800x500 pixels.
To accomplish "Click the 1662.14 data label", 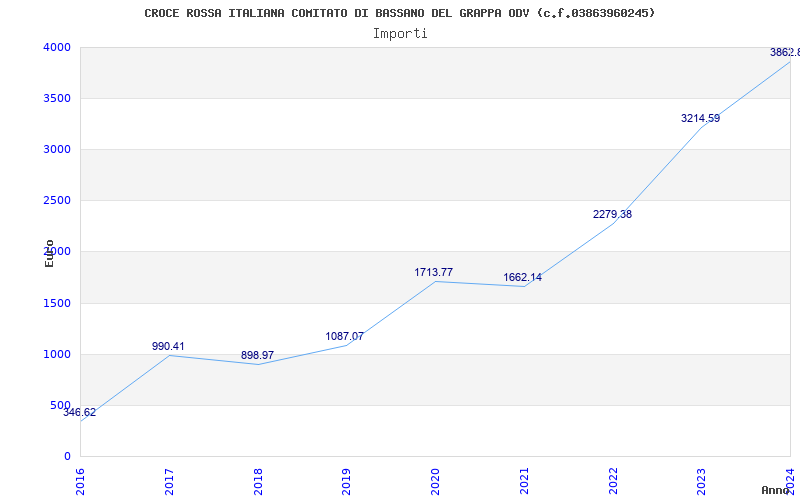I will click(522, 278).
